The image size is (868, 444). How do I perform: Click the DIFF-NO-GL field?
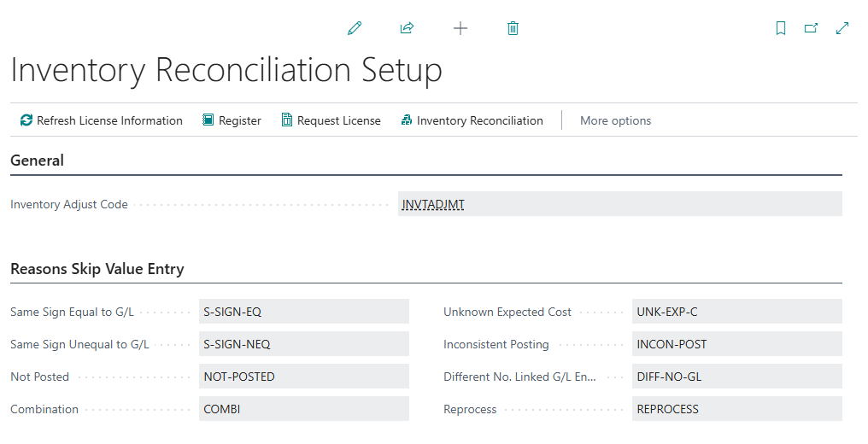click(x=736, y=377)
